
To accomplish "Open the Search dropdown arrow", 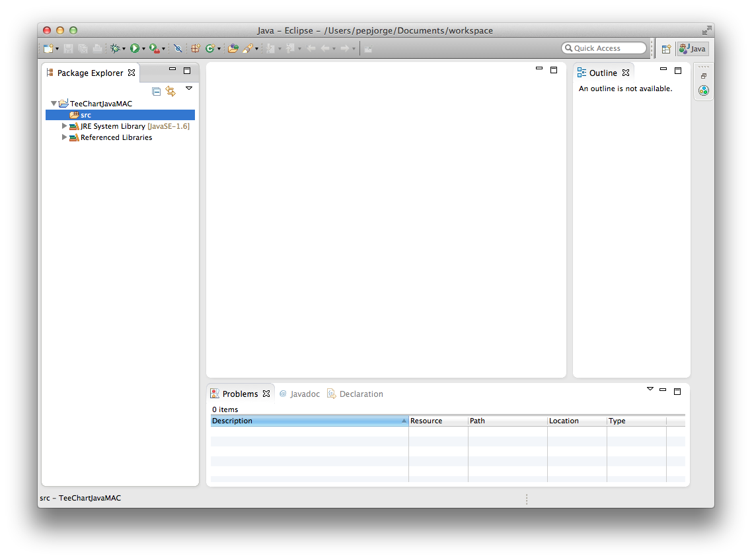I will point(256,49).
